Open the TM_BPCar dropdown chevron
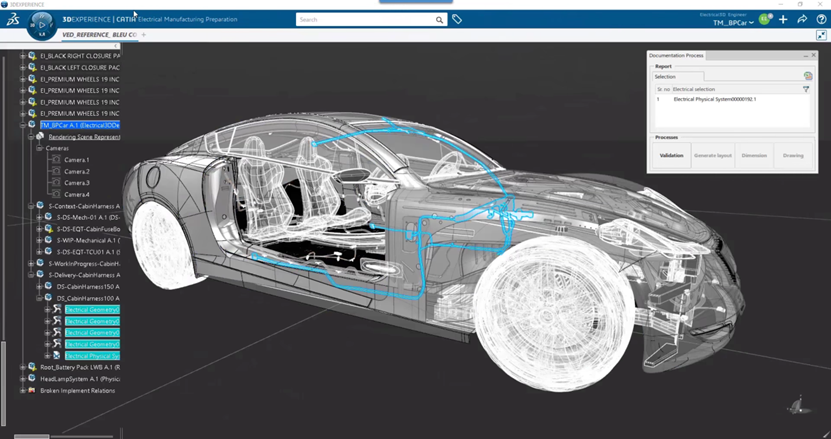831x439 pixels. (x=752, y=23)
